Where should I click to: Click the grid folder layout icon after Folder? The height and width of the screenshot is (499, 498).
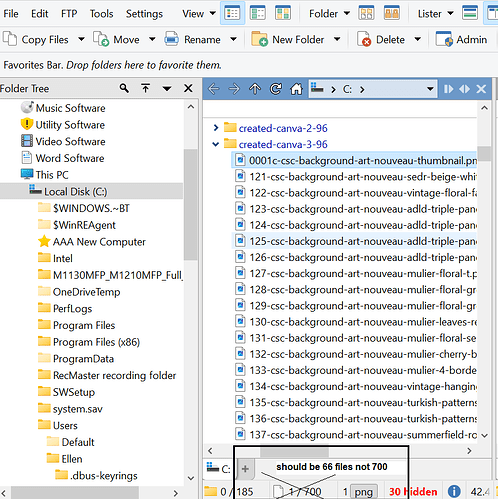366,13
